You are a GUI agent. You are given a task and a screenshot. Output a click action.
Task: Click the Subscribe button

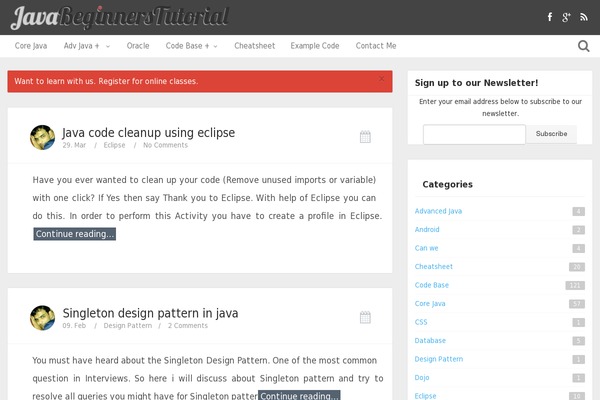(x=551, y=134)
